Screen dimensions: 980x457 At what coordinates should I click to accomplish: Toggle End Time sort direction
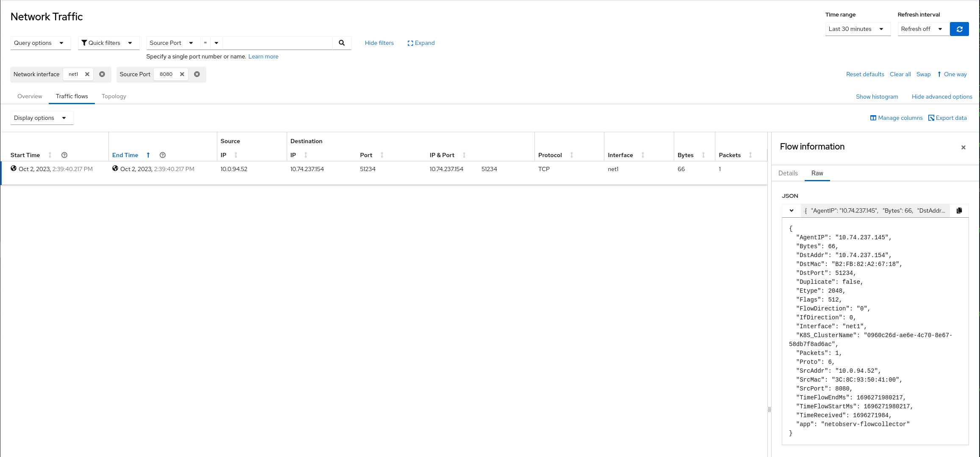[148, 155]
